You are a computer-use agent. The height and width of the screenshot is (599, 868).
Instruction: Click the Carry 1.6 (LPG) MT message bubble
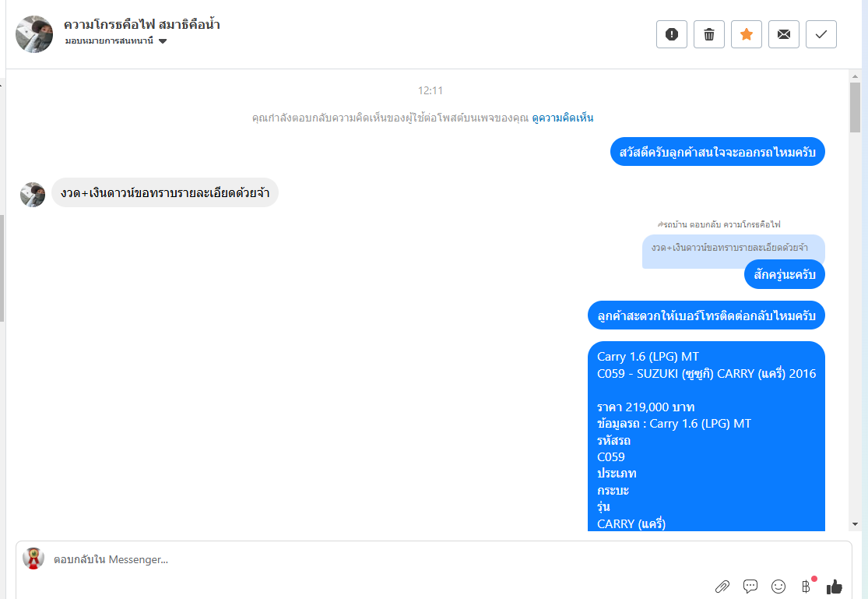706,437
